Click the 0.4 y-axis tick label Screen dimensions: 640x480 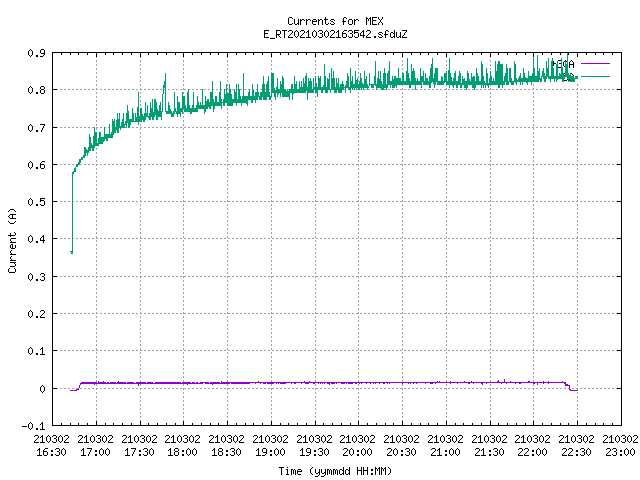(36, 239)
